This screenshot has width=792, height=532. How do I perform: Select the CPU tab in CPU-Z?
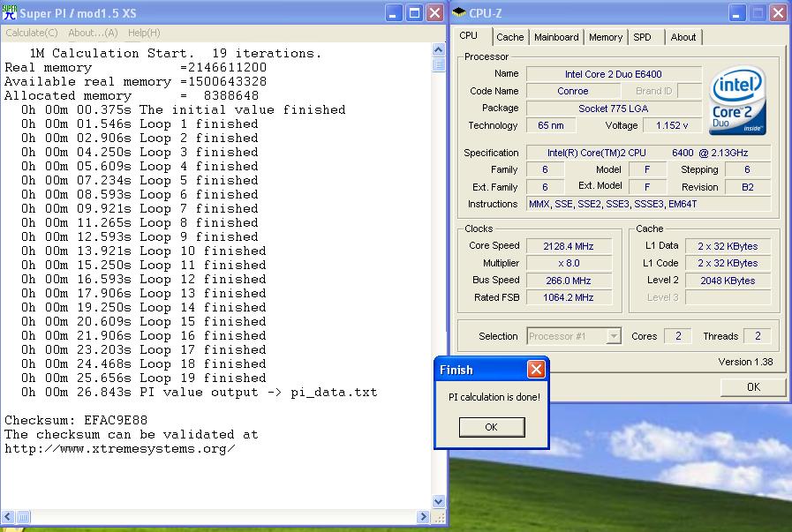(468, 36)
